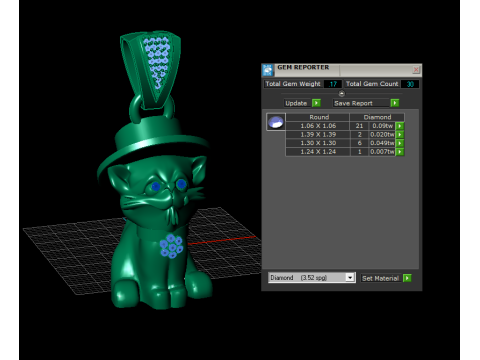The width and height of the screenshot is (480, 360).
Task: Click the Total Gem Count value field
Action: pos(410,84)
